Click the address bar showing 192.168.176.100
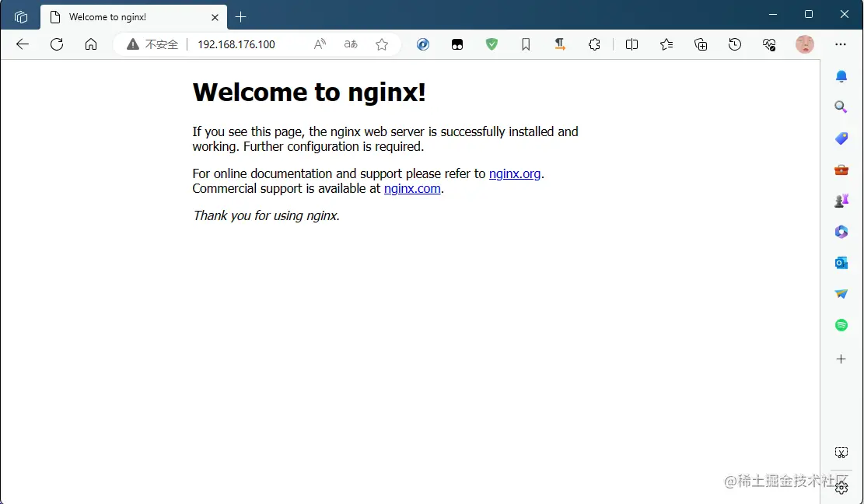The height and width of the screenshot is (504, 864). coord(236,44)
